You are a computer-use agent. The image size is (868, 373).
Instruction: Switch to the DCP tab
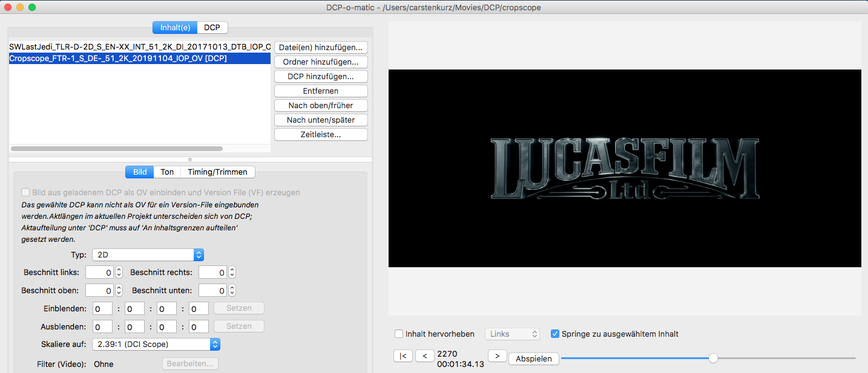(212, 27)
